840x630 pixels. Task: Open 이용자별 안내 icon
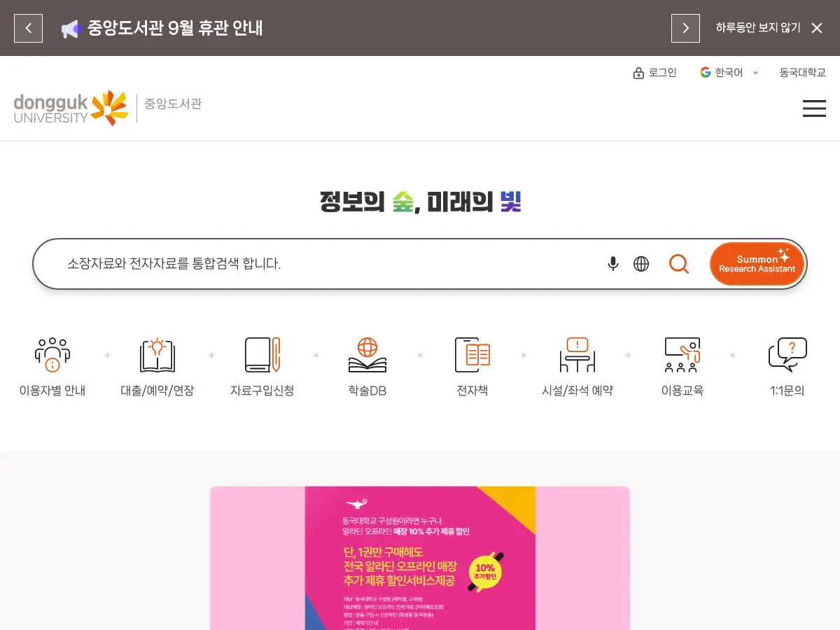52,354
